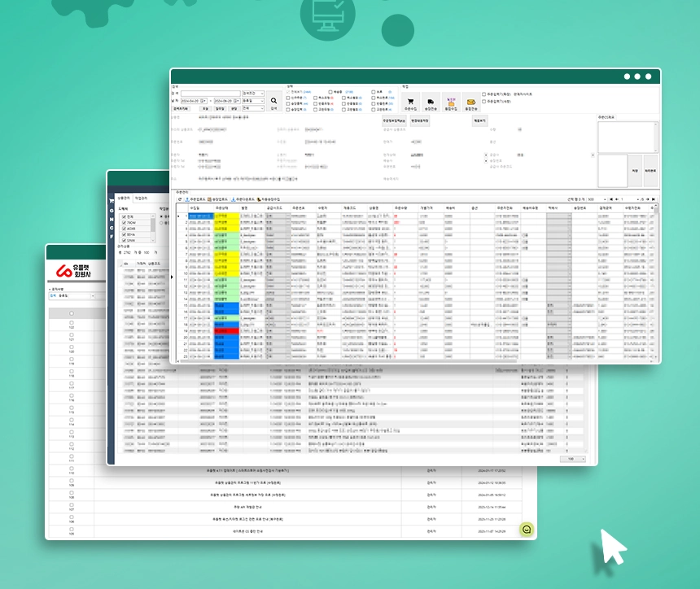Click the second gray button in order detail panel

(420, 121)
